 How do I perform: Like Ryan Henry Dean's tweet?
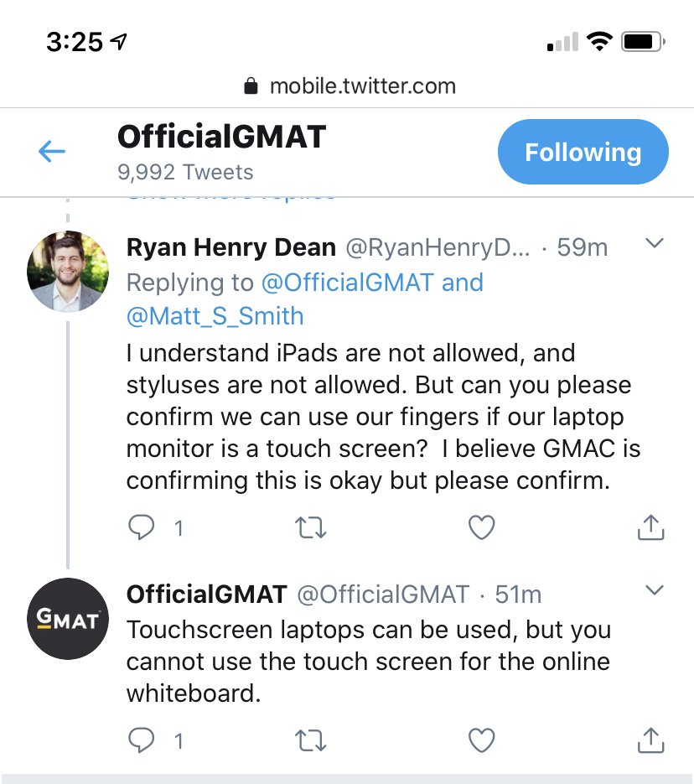[481, 527]
